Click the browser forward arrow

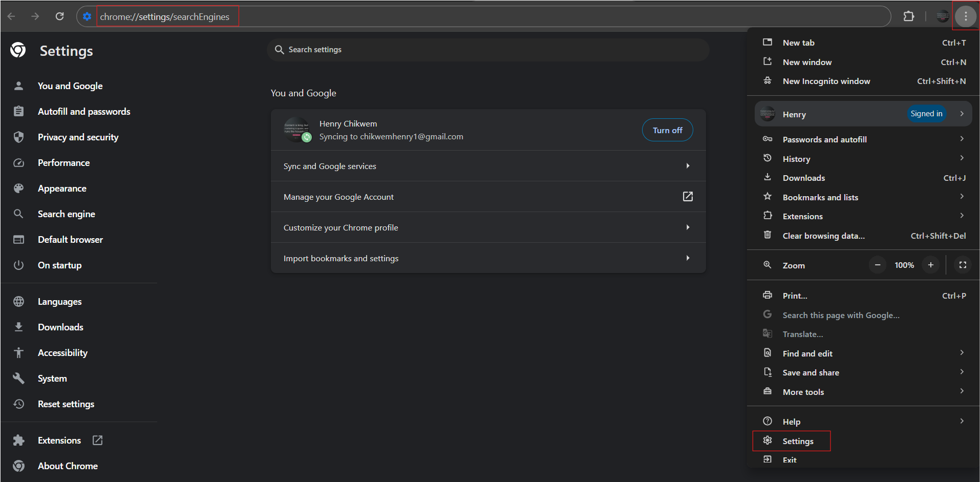35,16
